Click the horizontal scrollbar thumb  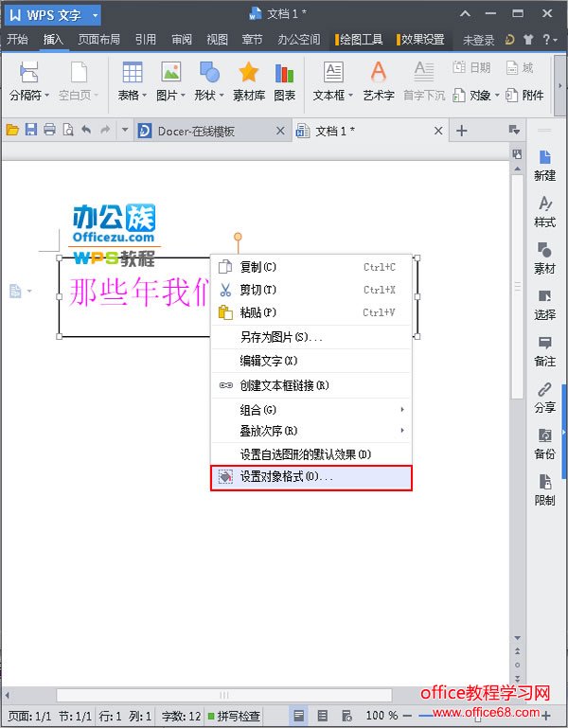223,695
